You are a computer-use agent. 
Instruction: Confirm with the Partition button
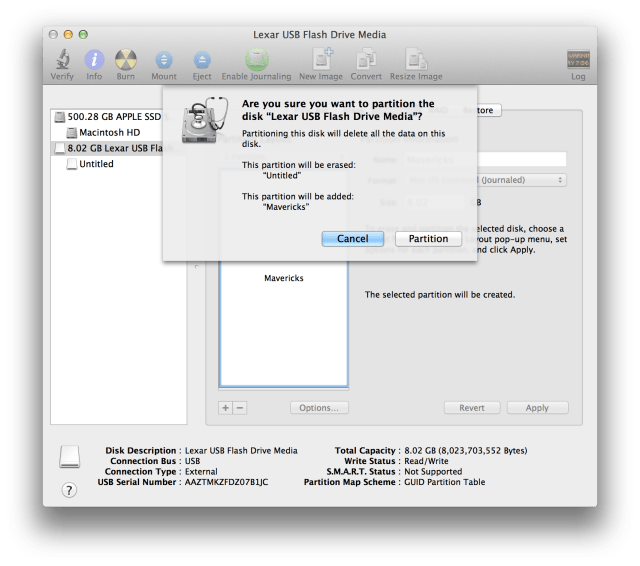click(428, 239)
